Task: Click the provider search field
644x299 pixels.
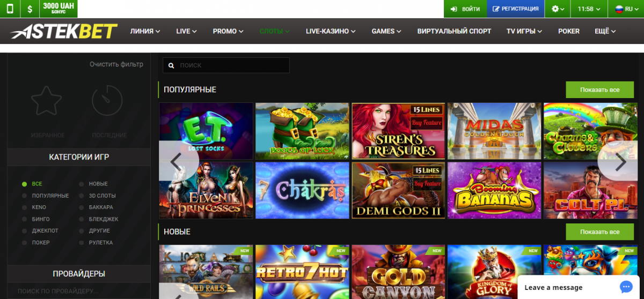Action: click(x=79, y=291)
